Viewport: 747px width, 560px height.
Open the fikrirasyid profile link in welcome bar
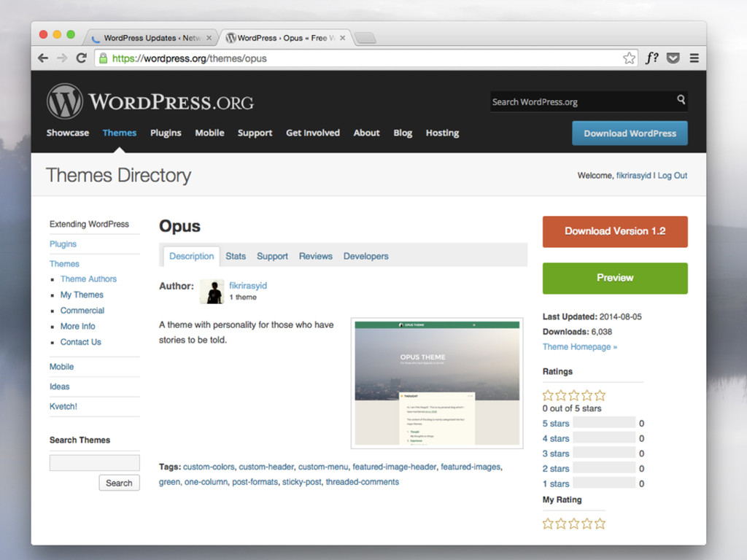pyautogui.click(x=634, y=175)
